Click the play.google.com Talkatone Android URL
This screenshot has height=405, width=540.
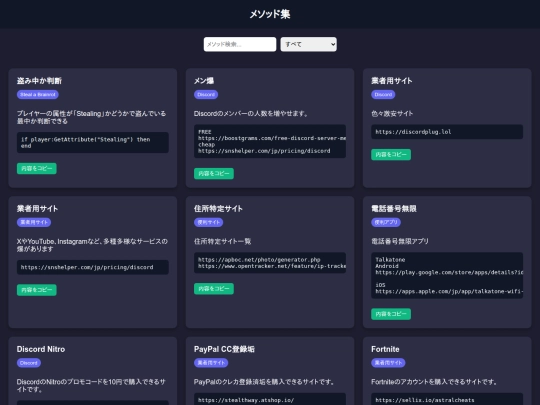tap(449, 272)
